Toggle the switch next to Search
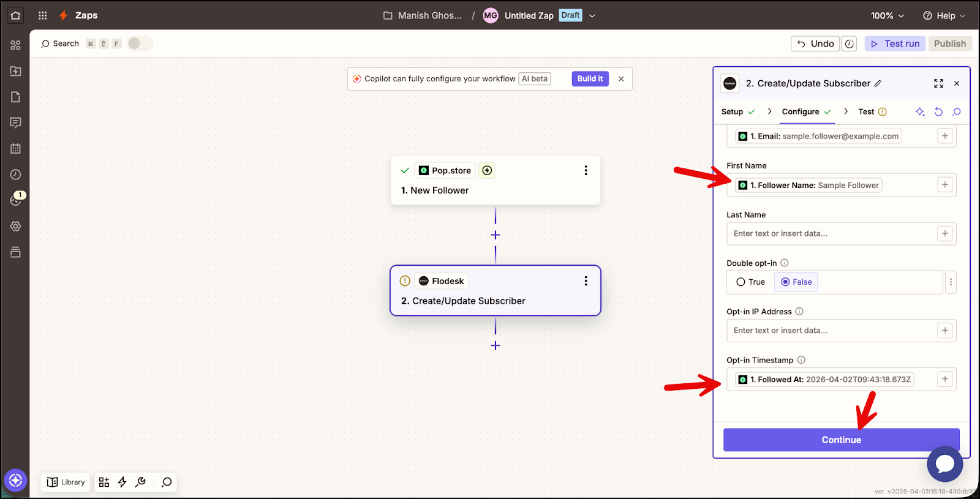980x499 pixels. (x=139, y=43)
